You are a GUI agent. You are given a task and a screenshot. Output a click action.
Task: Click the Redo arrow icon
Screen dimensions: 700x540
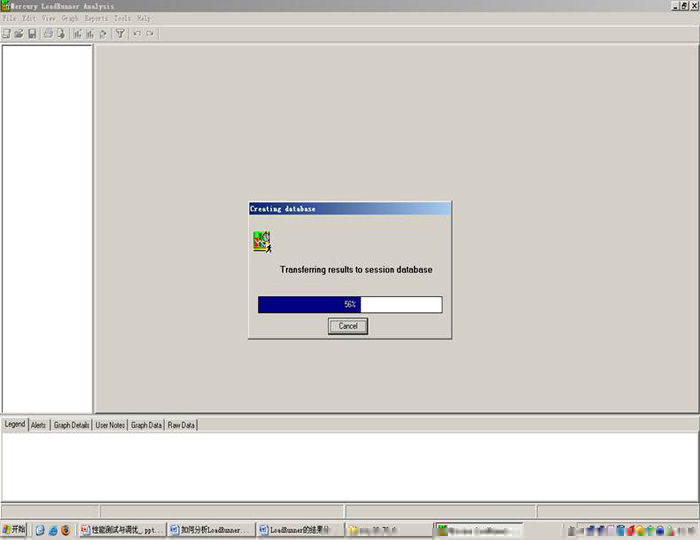pos(150,33)
